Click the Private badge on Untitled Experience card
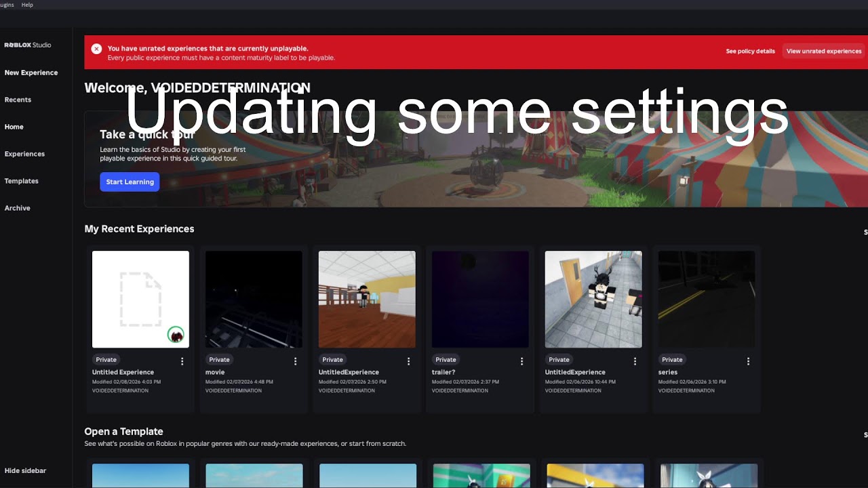Screen dimensions: 868x488 tap(106, 360)
